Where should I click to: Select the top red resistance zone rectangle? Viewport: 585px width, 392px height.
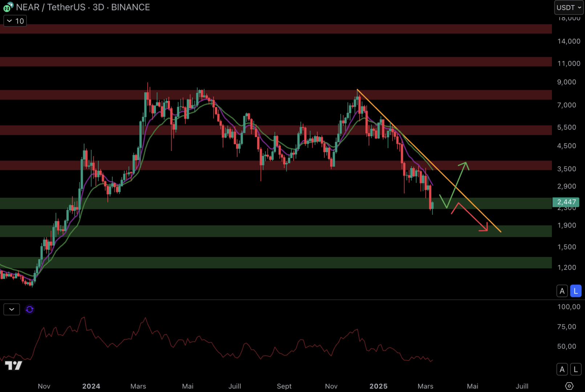point(276,29)
